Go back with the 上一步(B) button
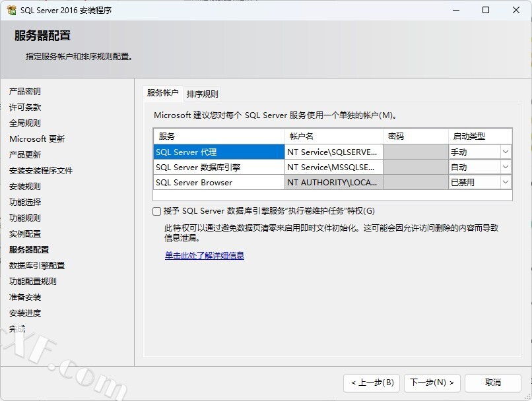532x401 pixels. pos(372,383)
